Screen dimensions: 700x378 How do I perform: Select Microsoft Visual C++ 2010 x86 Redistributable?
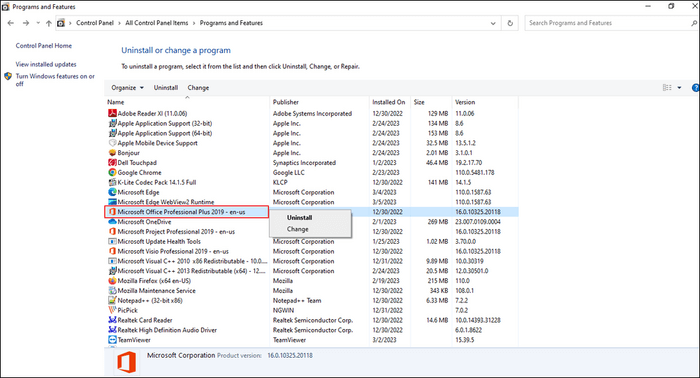coord(312,261)
